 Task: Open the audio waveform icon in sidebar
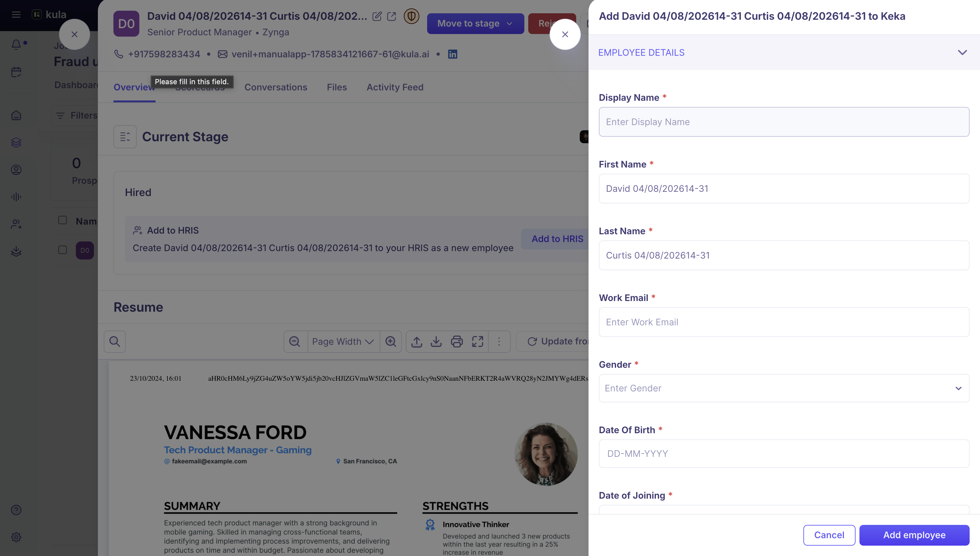(x=16, y=197)
